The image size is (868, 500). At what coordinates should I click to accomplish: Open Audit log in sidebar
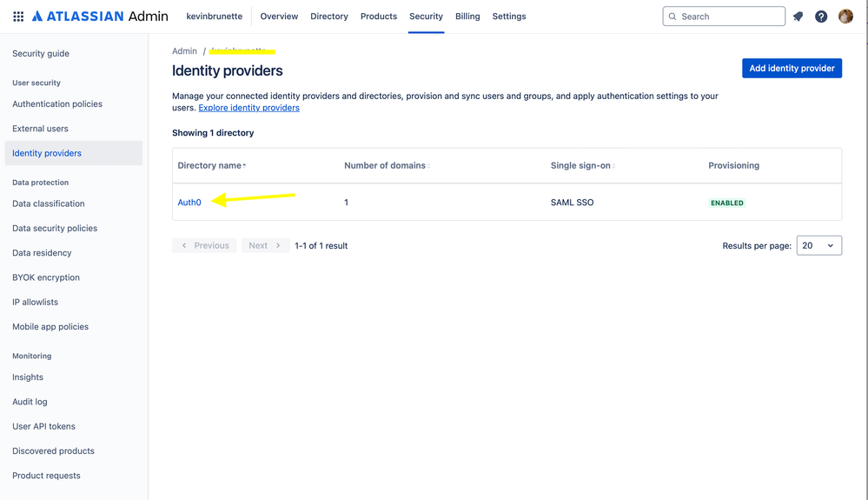[x=30, y=402]
